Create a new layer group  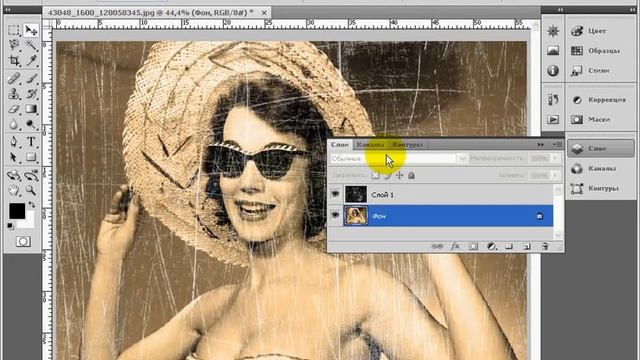pos(509,246)
